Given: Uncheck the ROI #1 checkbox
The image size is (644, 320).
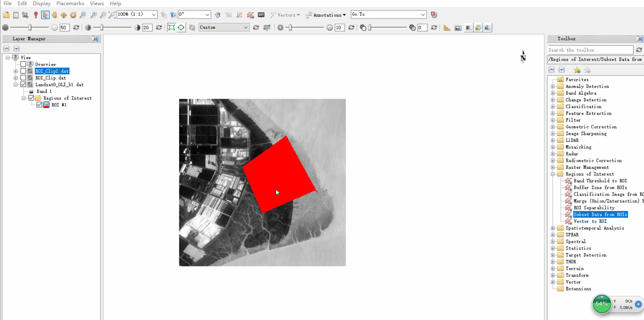Looking at the screenshot, I should (x=39, y=105).
